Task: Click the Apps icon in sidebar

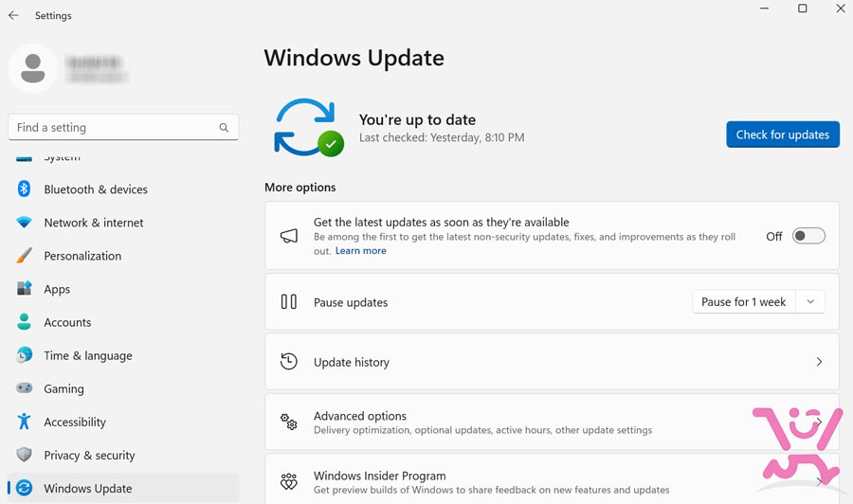Action: point(24,288)
